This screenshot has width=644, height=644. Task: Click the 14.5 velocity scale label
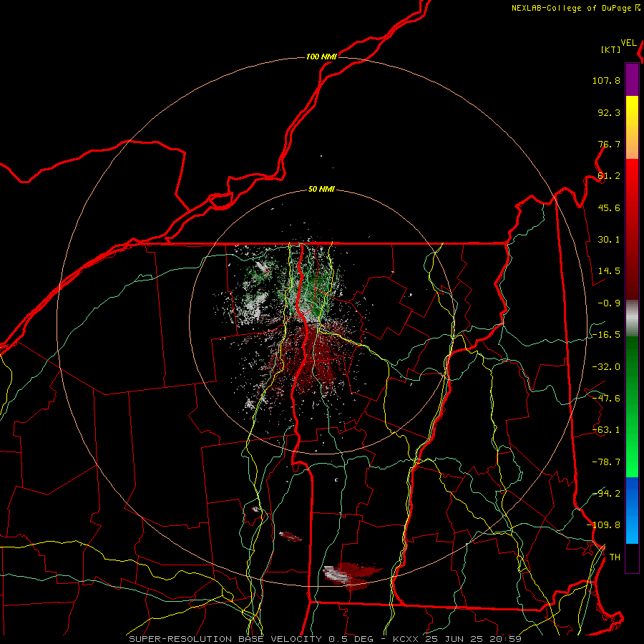point(609,271)
